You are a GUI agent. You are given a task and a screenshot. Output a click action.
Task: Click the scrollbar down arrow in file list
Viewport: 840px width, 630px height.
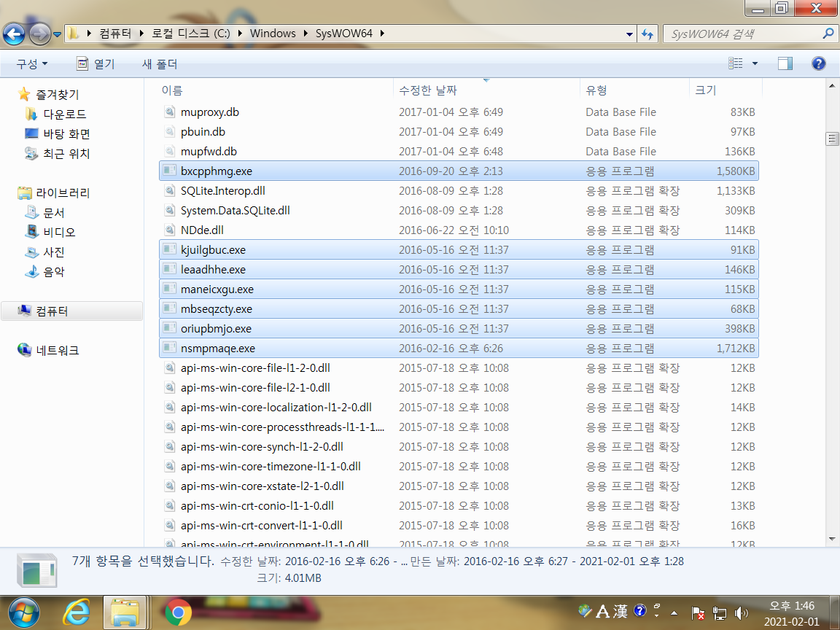coord(832,540)
